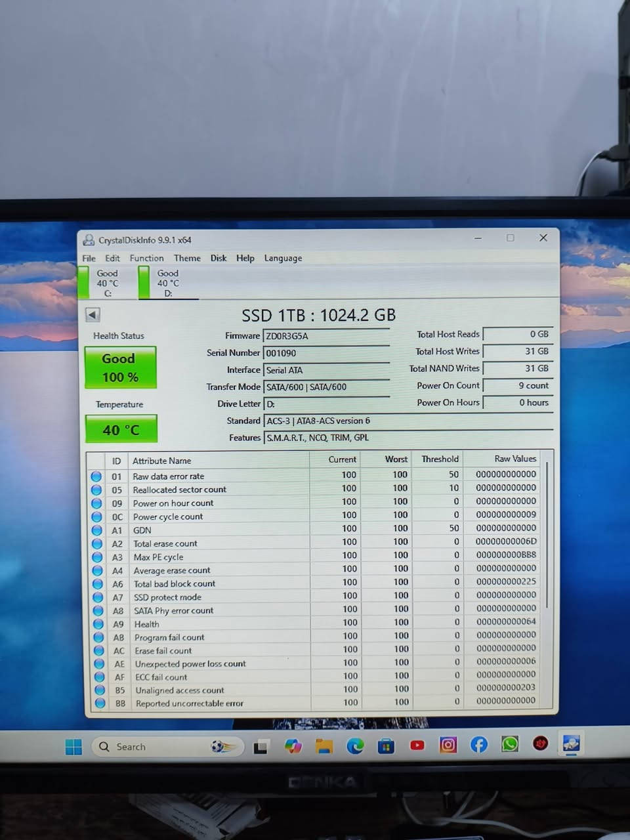Click the Transfer Mode SATA/600 field
The image size is (630, 840).
326,387
